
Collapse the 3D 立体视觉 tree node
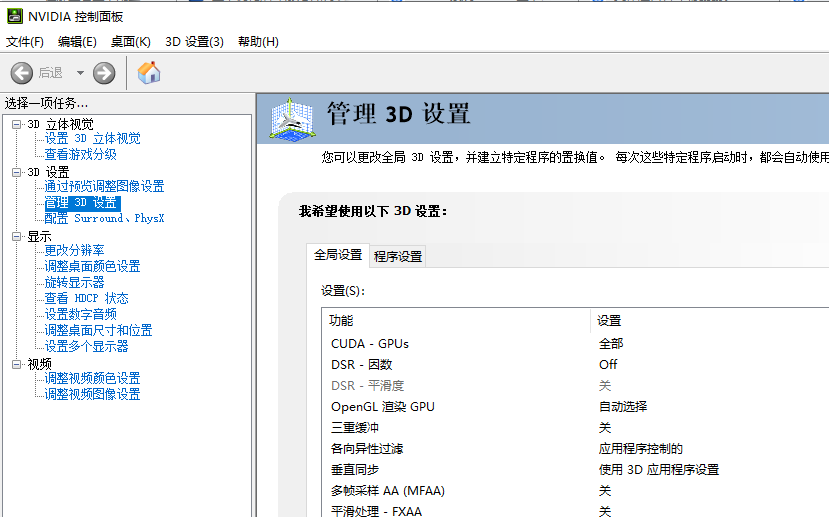(16, 124)
